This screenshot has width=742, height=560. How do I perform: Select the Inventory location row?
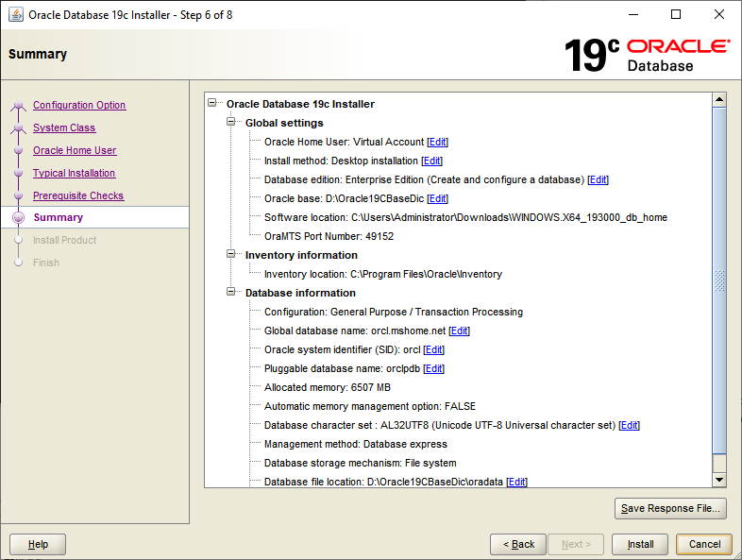[x=383, y=274]
